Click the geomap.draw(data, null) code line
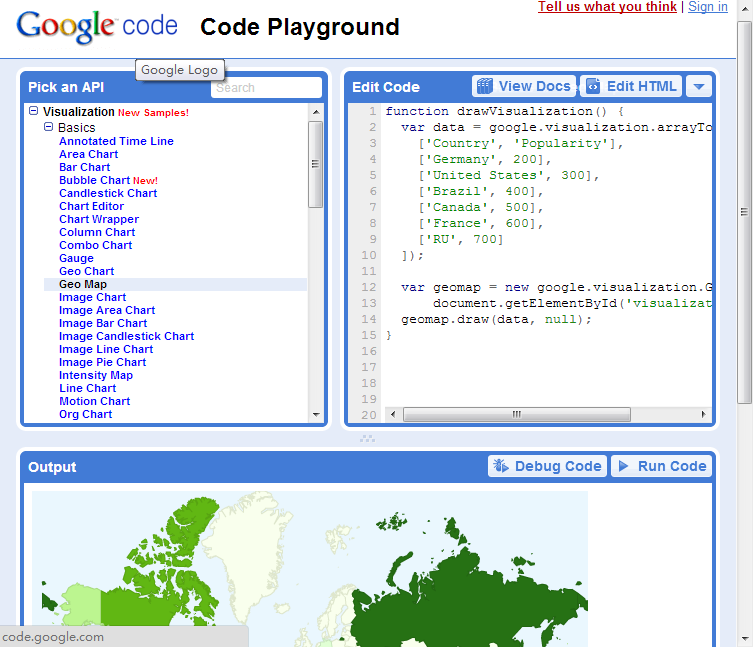The width and height of the screenshot is (753, 647). tap(497, 319)
